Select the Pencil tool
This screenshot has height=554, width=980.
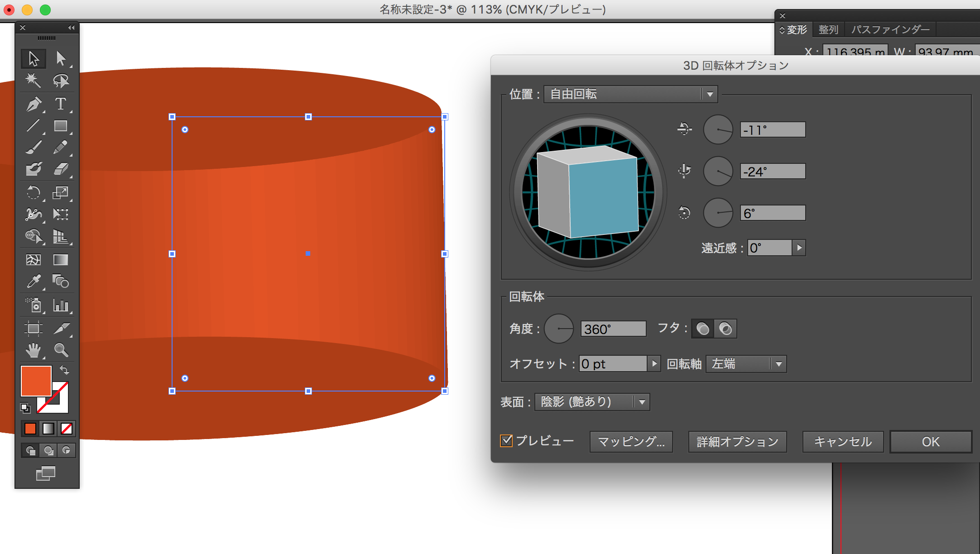[x=61, y=147]
